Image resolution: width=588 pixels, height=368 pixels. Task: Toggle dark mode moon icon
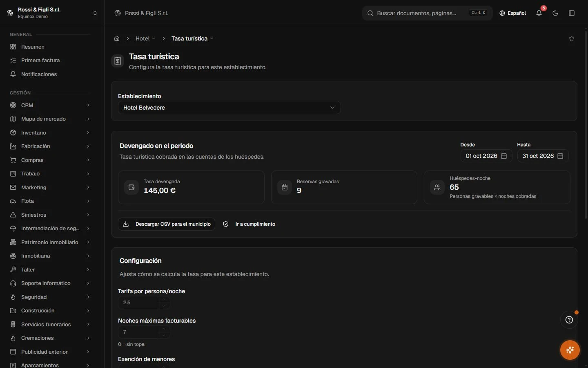coord(555,13)
